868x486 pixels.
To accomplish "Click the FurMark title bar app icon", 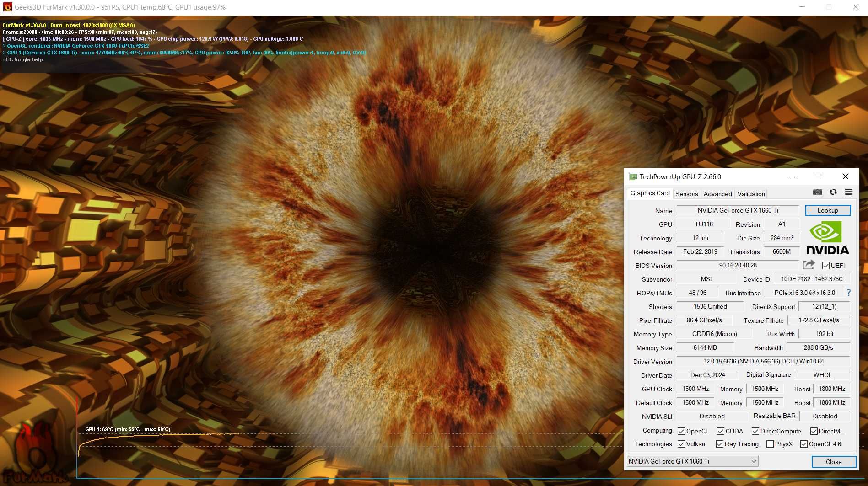I will tap(7, 7).
